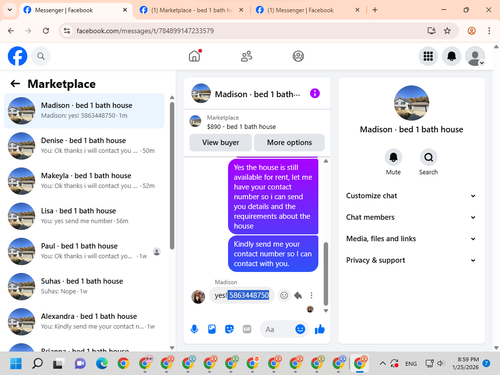Switch to the Marketplace bed 1 bath tab
Image resolution: width=500 pixels, height=375 pixels.
191,10
